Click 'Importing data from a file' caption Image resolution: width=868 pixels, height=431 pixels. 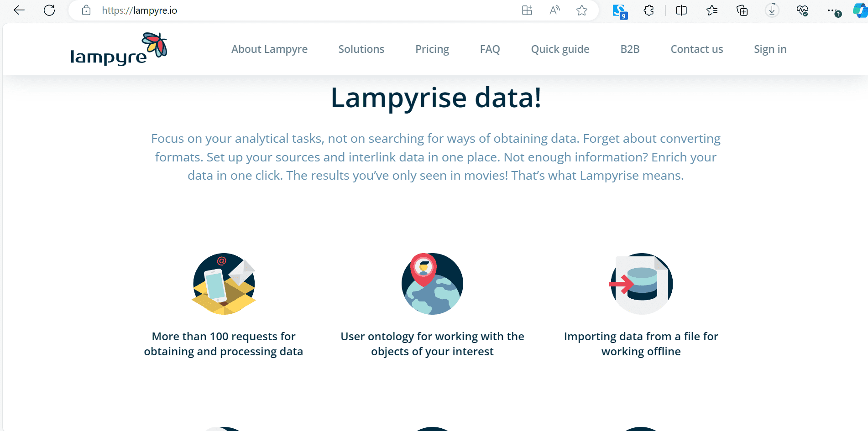tap(641, 344)
